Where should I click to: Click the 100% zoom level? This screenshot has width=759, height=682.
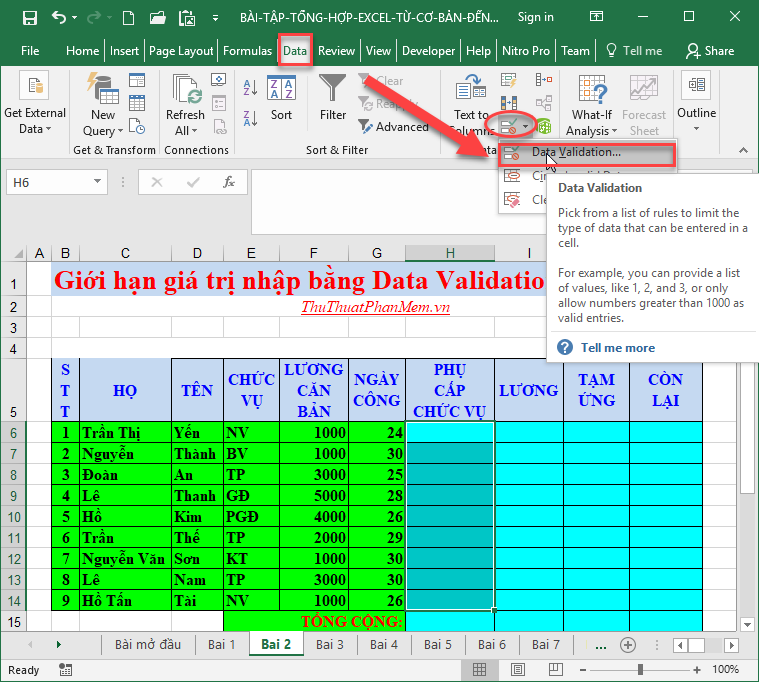click(x=725, y=669)
